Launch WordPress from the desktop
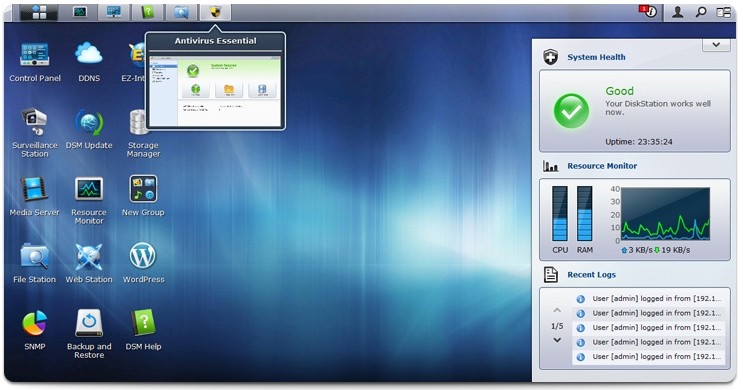 coord(143,263)
